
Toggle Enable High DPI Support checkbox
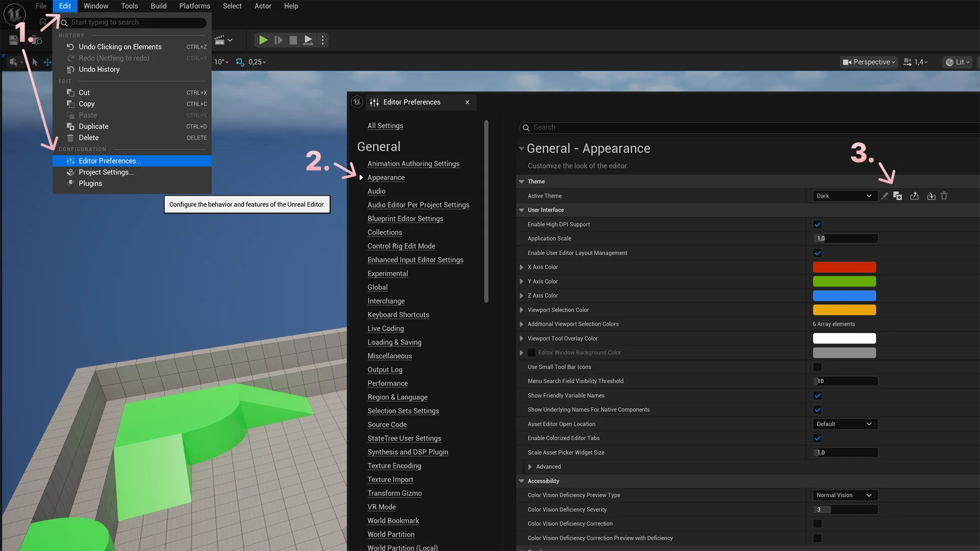pos(817,224)
